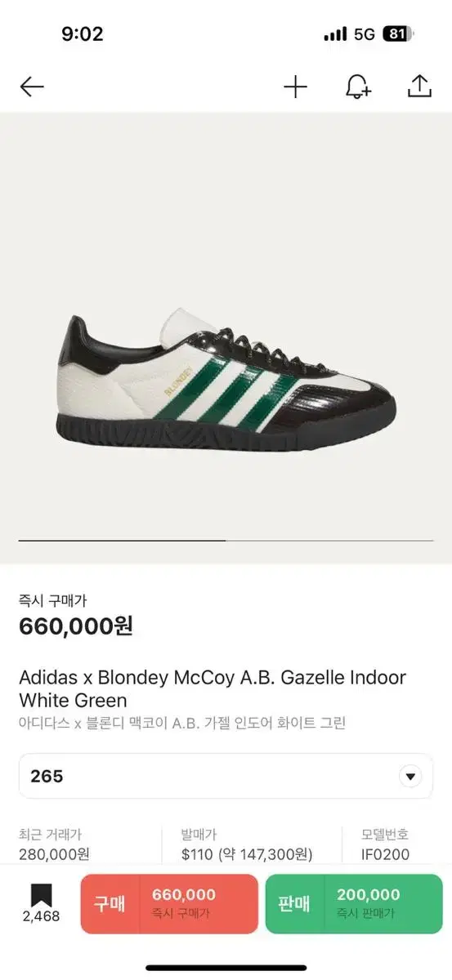Tap the 최근 거래가 280,000원 info

54,844
